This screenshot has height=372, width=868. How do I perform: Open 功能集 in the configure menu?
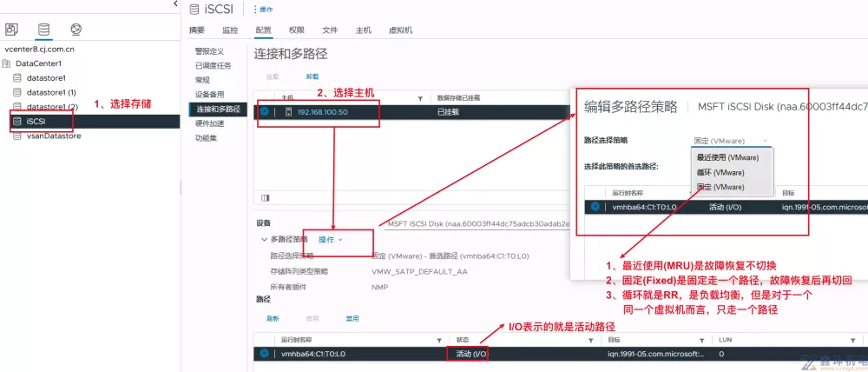tap(206, 138)
